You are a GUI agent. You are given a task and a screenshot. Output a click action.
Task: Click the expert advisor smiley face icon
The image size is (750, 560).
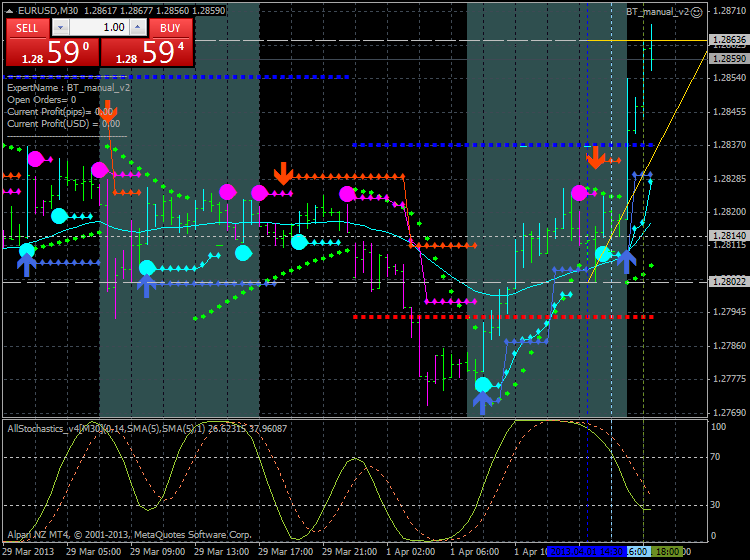(x=697, y=12)
